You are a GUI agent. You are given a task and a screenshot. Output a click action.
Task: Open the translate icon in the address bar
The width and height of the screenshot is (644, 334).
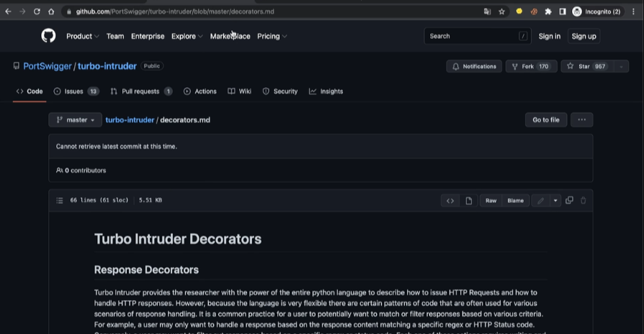487,12
